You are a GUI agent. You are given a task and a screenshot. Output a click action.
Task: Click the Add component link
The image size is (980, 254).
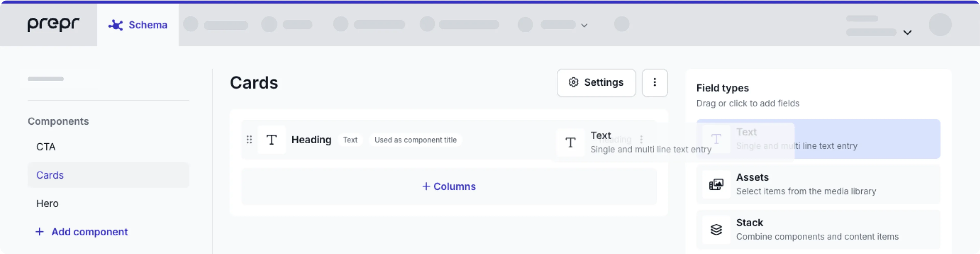[x=82, y=232]
